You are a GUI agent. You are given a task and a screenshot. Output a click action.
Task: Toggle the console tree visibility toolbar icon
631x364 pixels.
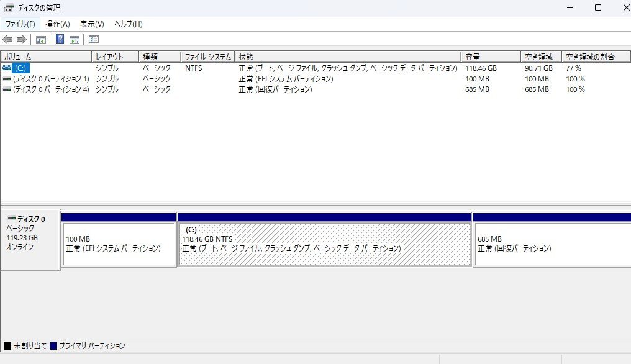pyautogui.click(x=41, y=39)
